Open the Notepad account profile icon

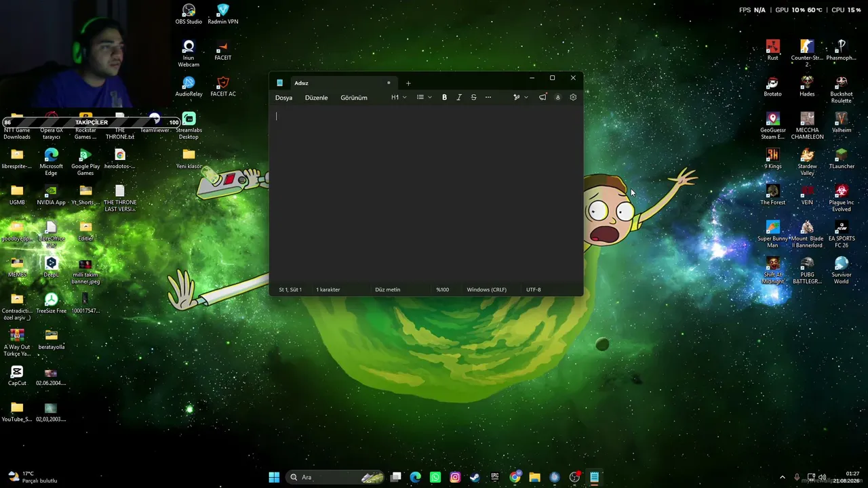pos(558,98)
